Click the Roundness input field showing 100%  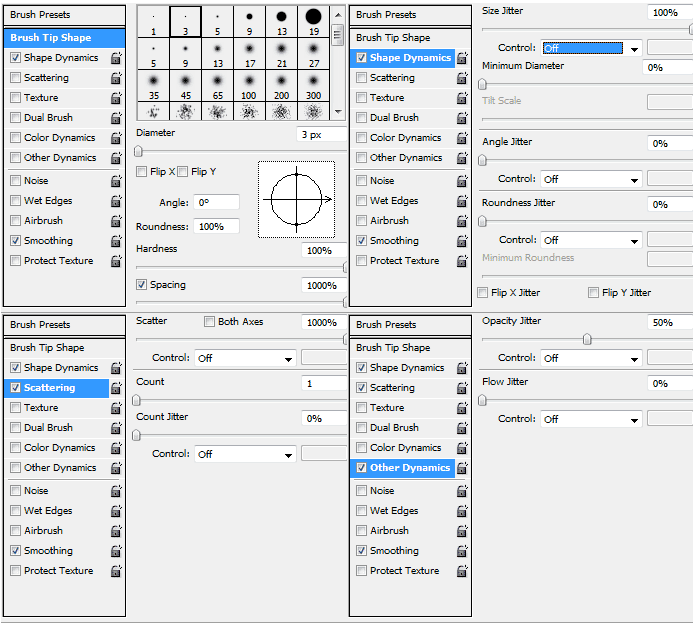coord(217,227)
